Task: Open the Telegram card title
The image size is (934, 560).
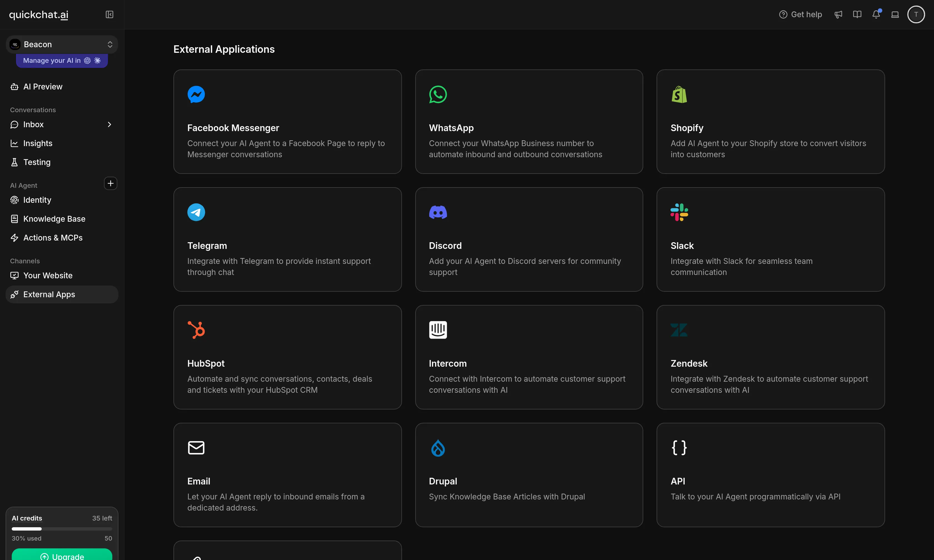Action: pyautogui.click(x=207, y=246)
